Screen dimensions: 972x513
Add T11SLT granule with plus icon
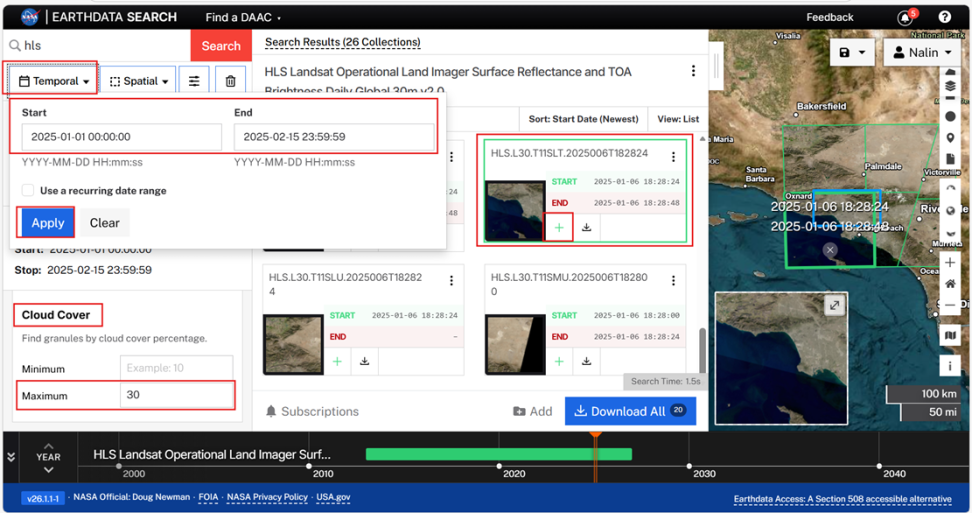[559, 227]
